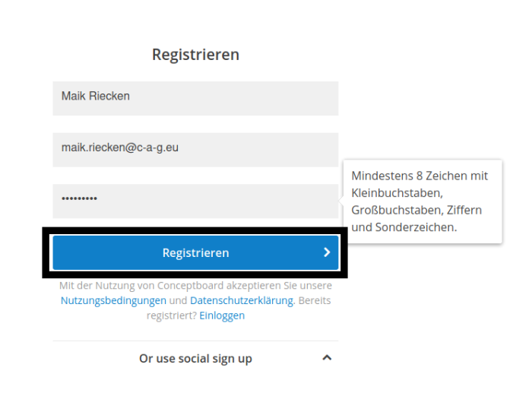Click the masked password dots
The height and width of the screenshot is (409, 532).
[79, 198]
